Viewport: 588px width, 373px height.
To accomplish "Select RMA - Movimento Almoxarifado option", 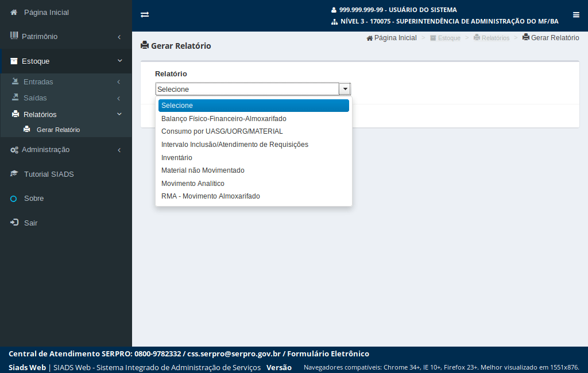I will click(210, 196).
